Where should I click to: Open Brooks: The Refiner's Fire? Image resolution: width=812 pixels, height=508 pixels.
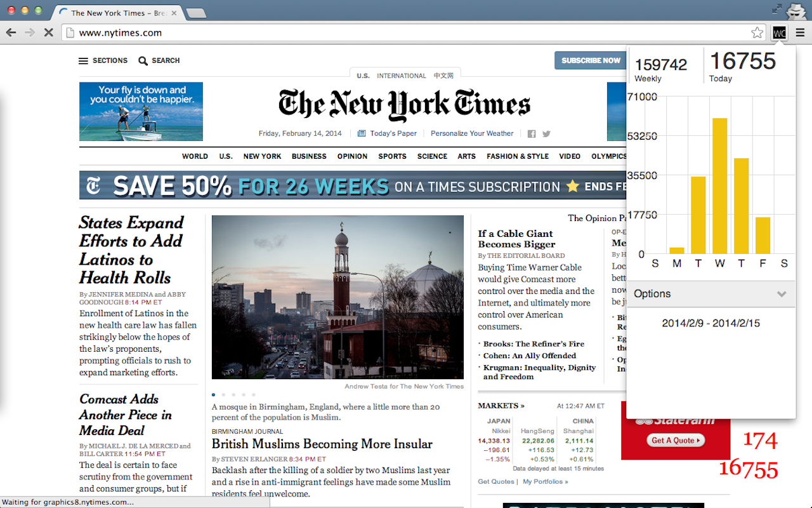[x=534, y=344]
